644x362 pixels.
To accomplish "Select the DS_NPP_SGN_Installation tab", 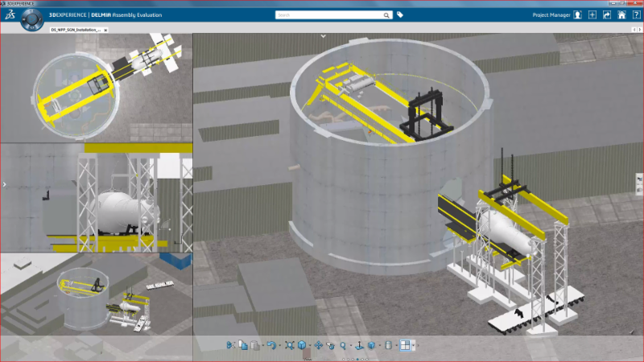I will point(75,29).
